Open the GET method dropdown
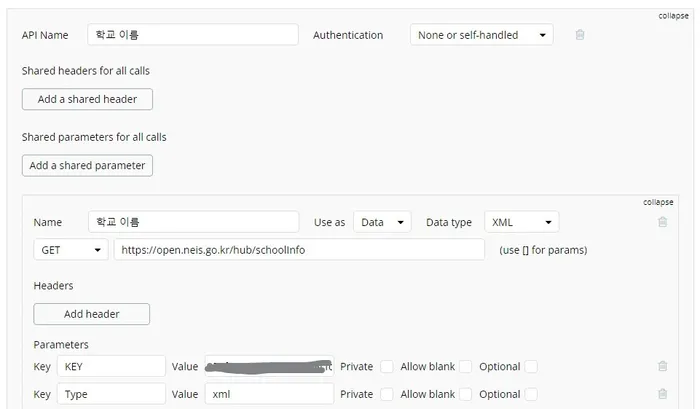Image resolution: width=700 pixels, height=409 pixels. (70, 250)
